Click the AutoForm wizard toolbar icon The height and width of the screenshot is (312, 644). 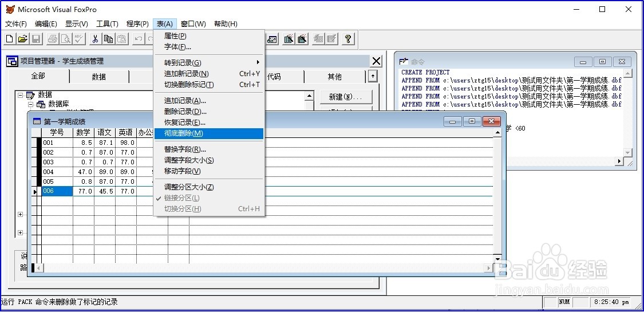[x=318, y=39]
